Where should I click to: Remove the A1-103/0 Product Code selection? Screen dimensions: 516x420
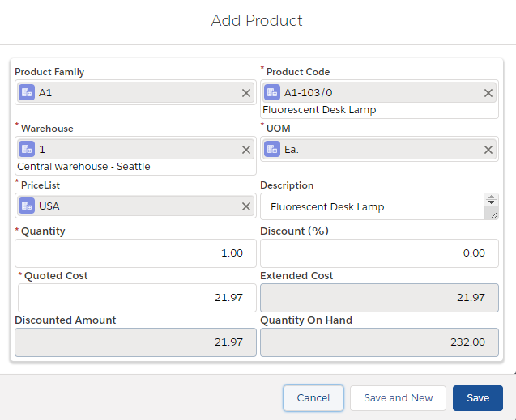[x=488, y=93]
